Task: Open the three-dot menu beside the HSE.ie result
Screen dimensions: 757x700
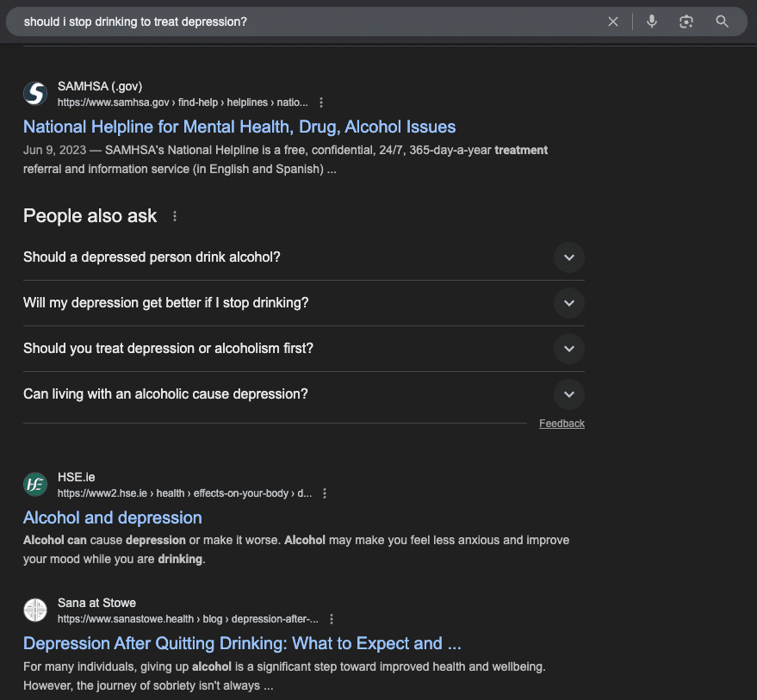Action: point(325,493)
